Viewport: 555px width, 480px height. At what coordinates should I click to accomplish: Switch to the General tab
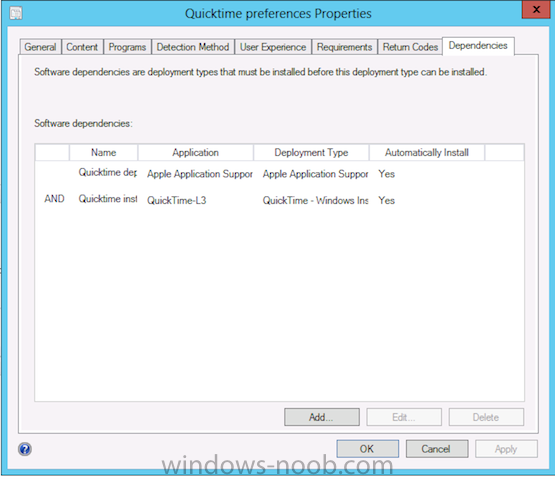pyautogui.click(x=40, y=47)
